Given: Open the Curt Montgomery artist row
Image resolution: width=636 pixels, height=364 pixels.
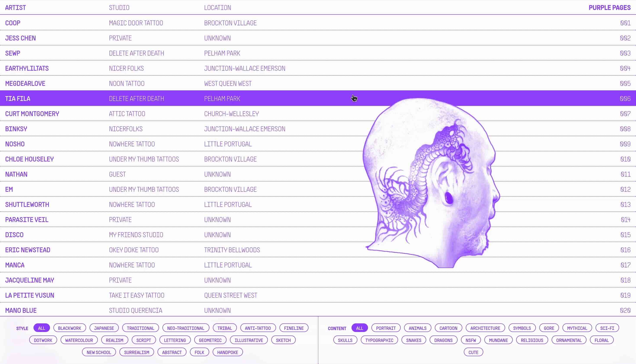Looking at the screenshot, I should 318,113.
